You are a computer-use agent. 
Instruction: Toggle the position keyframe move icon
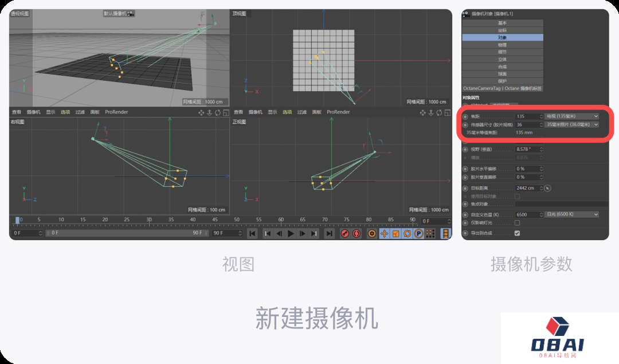pos(384,233)
